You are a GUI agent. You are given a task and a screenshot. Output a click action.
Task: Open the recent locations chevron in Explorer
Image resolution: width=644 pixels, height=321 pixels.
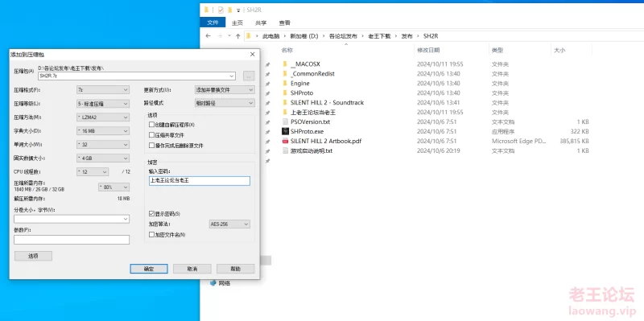point(229,36)
